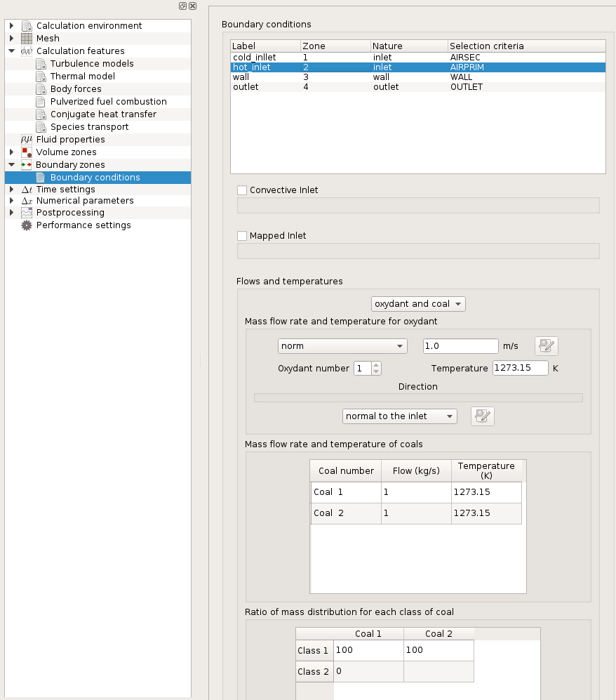Click the Species transport page icon
Viewport: 616px width, 700px height.
click(41, 127)
